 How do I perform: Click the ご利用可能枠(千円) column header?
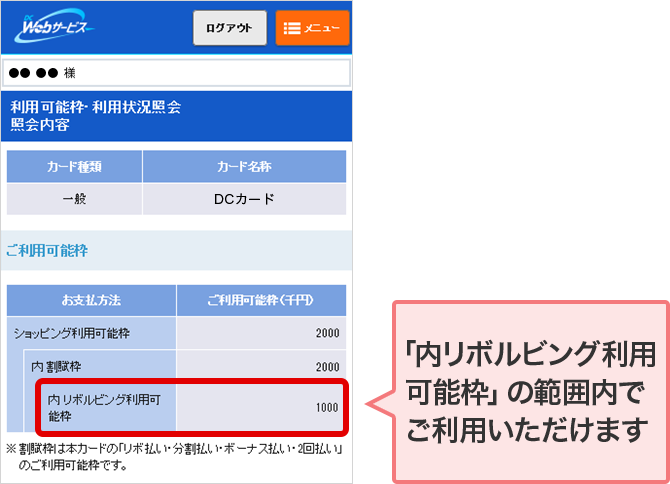click(261, 300)
